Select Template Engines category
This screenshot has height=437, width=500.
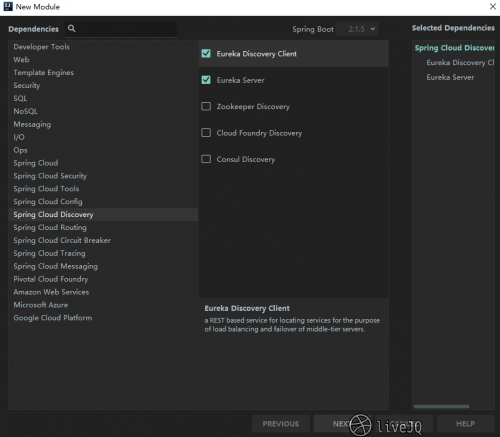point(103,73)
